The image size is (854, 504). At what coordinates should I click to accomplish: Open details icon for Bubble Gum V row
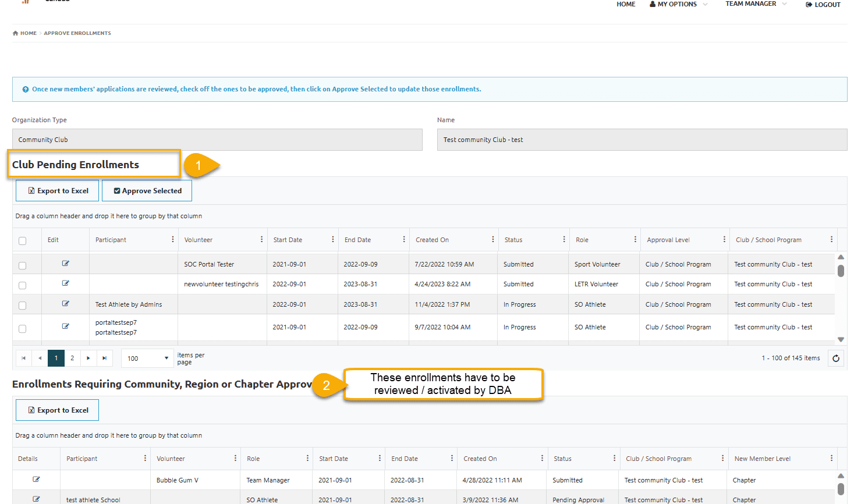[36, 480]
